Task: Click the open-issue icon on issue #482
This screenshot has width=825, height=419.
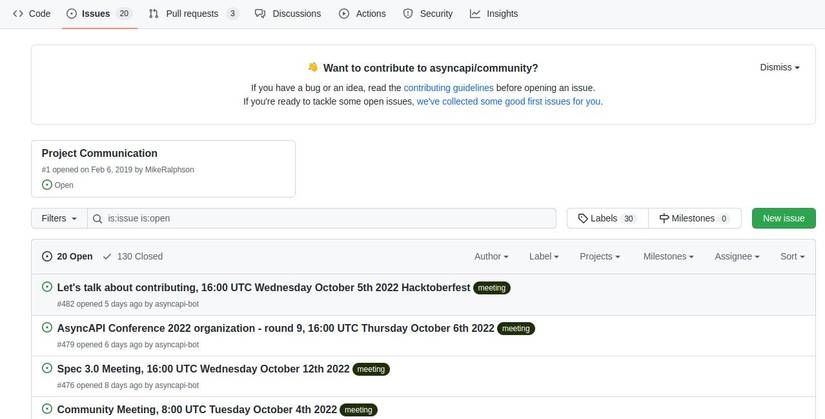Action: (x=47, y=287)
